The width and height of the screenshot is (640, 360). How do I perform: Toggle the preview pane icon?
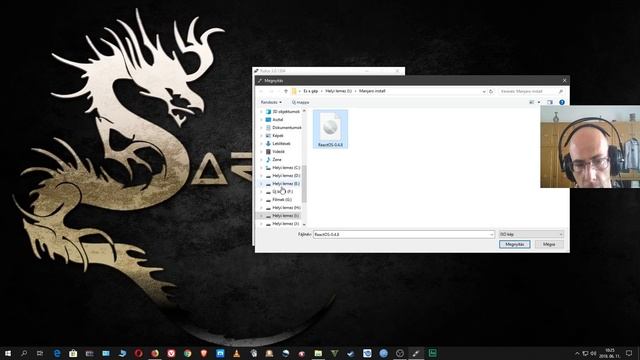[x=550, y=102]
